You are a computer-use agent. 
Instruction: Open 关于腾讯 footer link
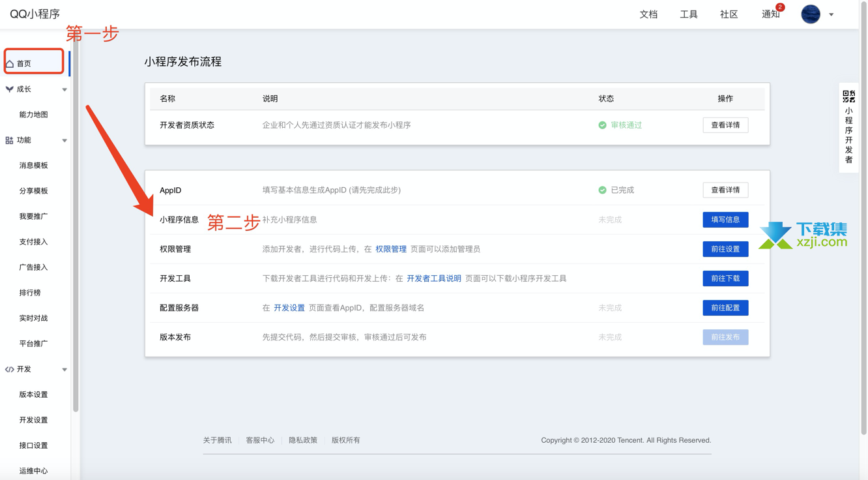click(x=217, y=440)
